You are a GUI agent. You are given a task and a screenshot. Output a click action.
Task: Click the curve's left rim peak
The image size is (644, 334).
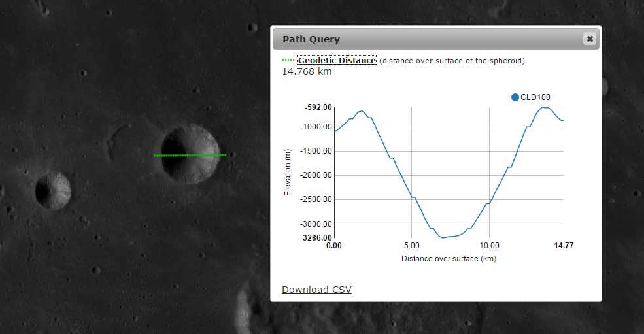[362, 111]
